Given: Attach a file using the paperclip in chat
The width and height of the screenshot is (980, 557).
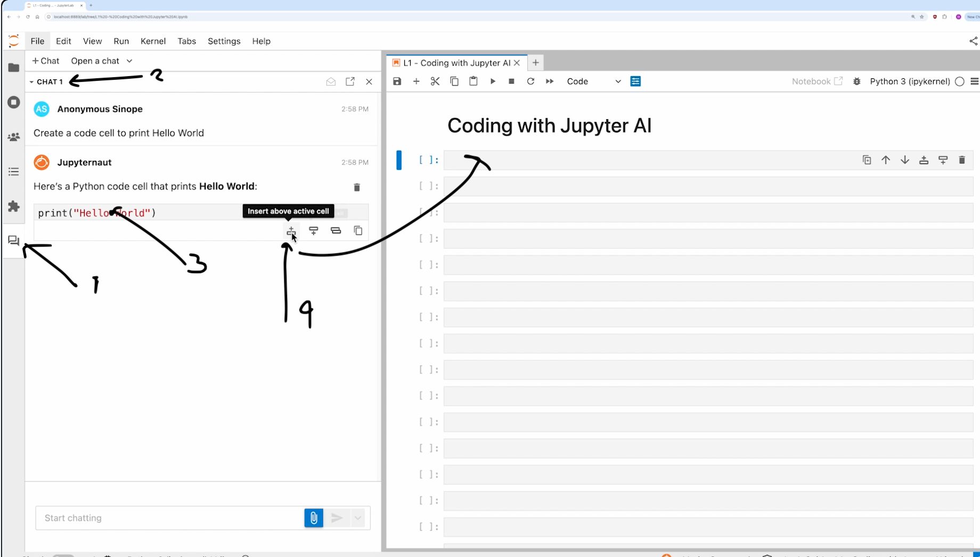Looking at the screenshot, I should [313, 518].
